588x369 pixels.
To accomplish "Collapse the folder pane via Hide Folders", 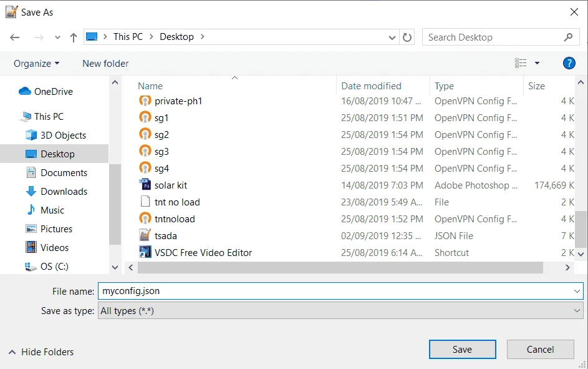I will [x=41, y=352].
